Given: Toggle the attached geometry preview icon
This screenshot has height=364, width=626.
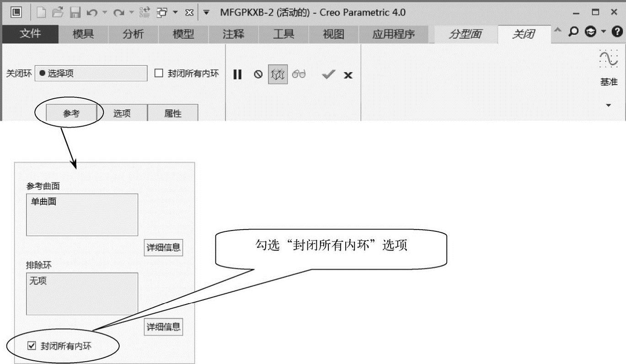Looking at the screenshot, I should tap(278, 75).
